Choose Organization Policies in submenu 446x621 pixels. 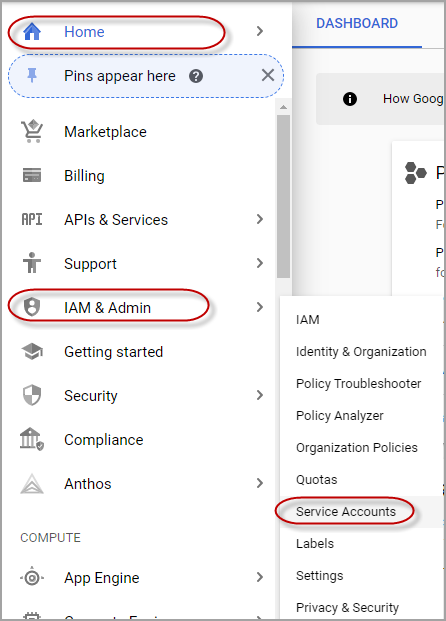(x=356, y=448)
